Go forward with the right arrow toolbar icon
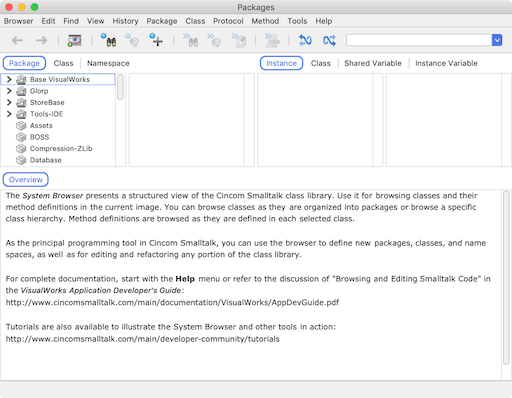This screenshot has width=512, height=398. pyautogui.click(x=42, y=41)
